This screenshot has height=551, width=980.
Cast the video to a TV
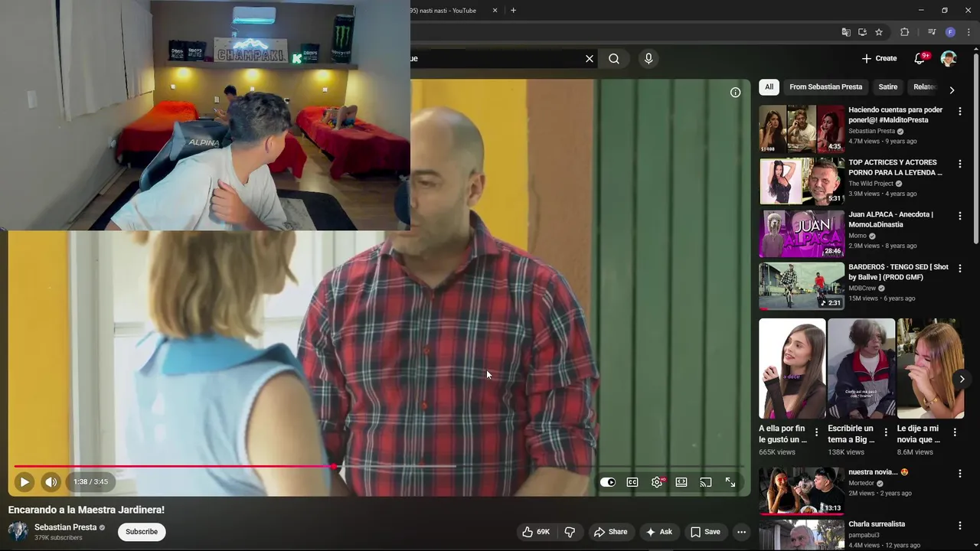click(x=706, y=482)
